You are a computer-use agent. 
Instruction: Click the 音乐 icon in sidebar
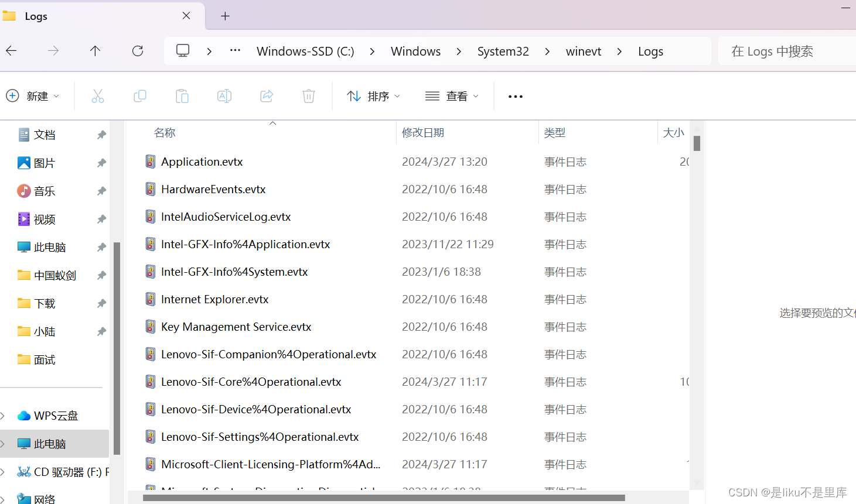click(24, 191)
